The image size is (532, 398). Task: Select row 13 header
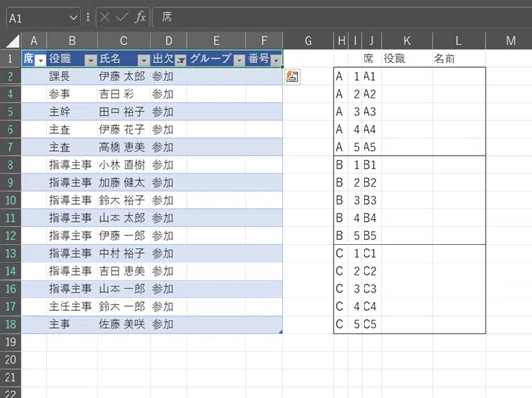click(10, 253)
